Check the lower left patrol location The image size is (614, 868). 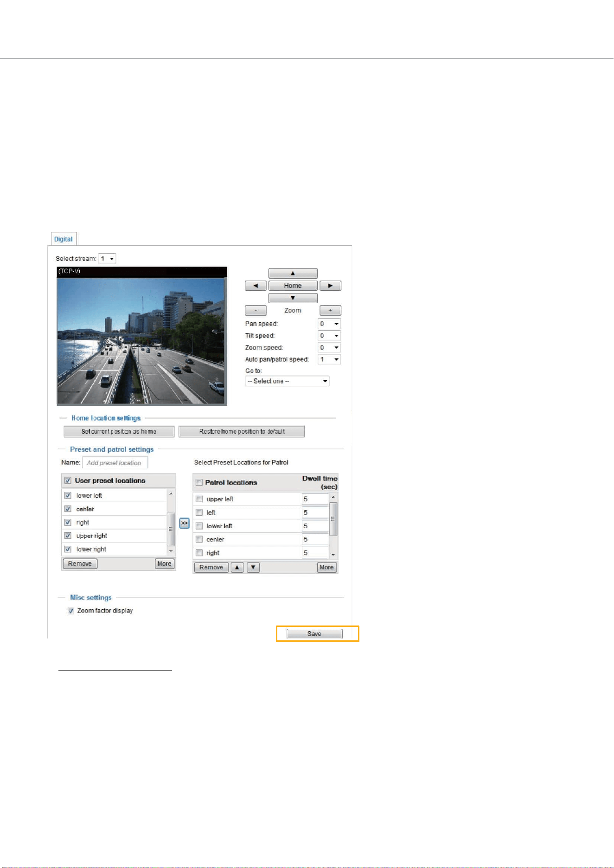click(199, 526)
